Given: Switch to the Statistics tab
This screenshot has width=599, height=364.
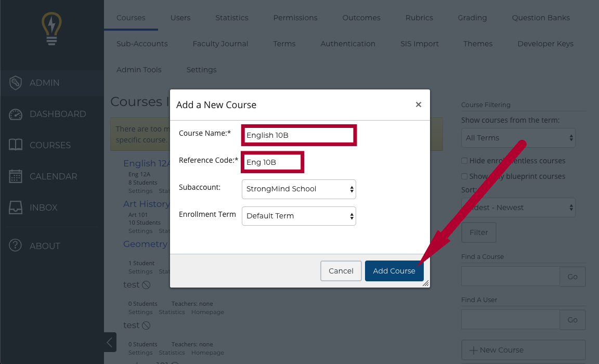Looking at the screenshot, I should click(x=231, y=18).
